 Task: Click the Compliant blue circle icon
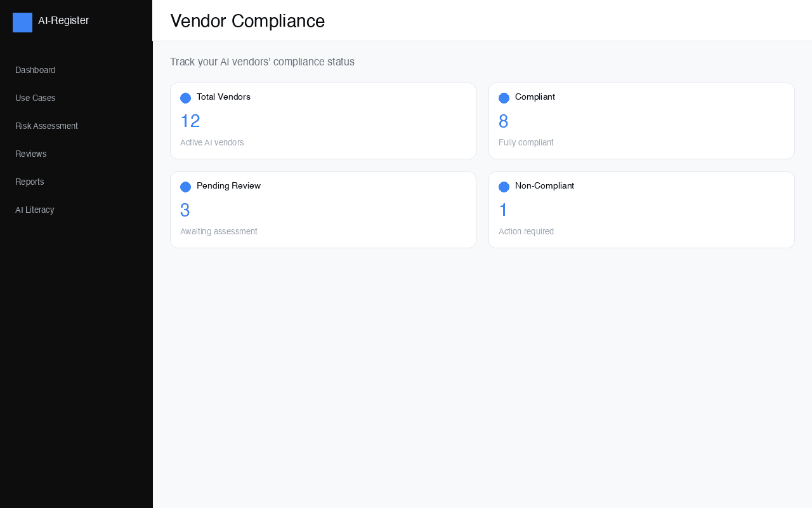point(504,98)
